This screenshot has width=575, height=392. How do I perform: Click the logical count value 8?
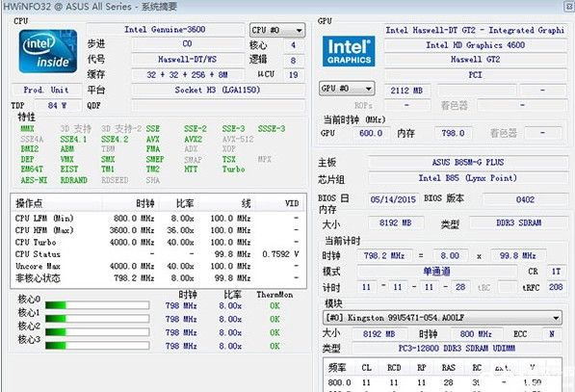(294, 60)
